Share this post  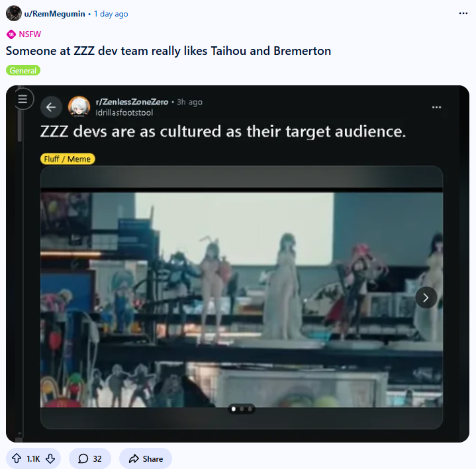coord(146,458)
